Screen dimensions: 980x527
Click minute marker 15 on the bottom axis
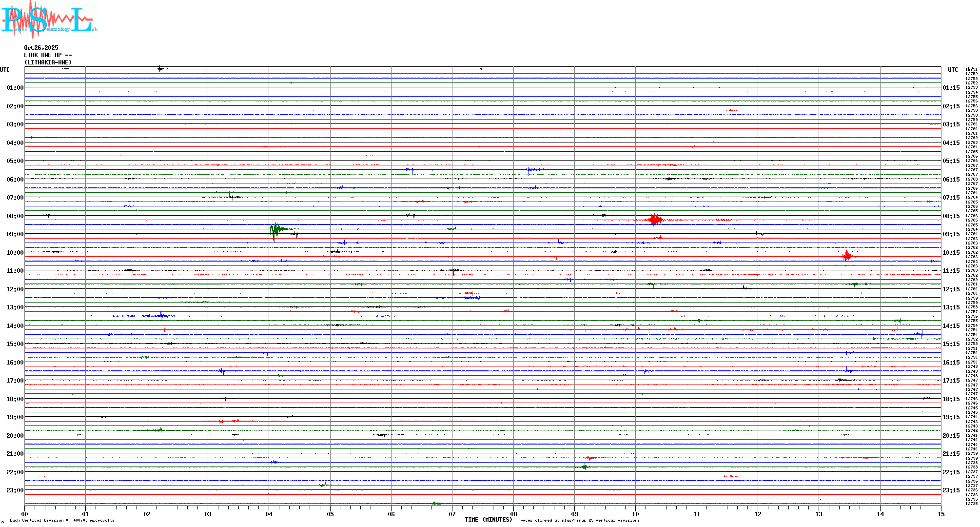click(941, 514)
